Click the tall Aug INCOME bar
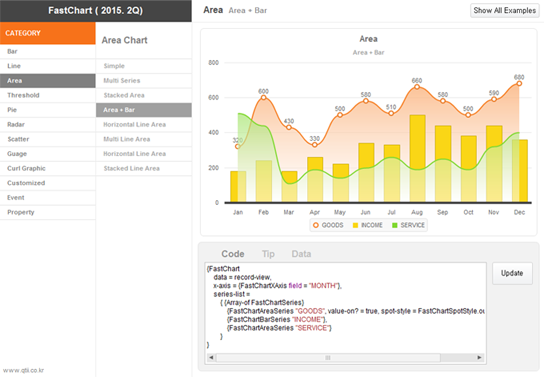 [x=417, y=158]
